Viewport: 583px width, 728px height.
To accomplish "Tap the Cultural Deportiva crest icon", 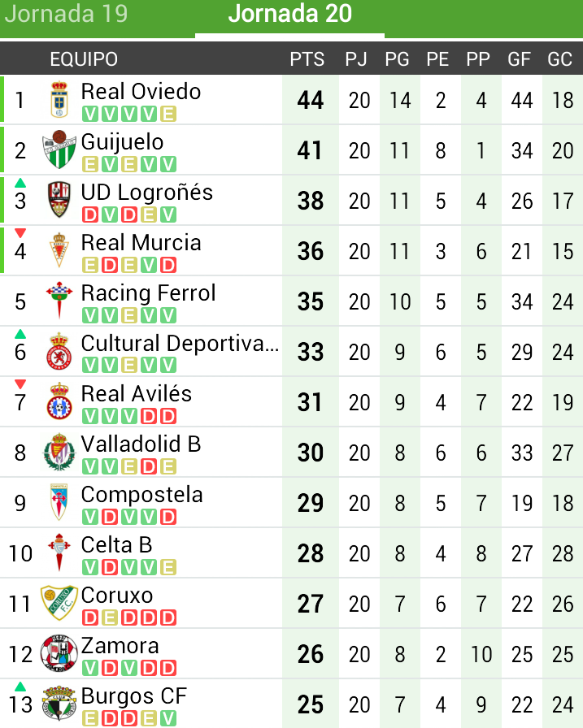I will click(x=59, y=352).
